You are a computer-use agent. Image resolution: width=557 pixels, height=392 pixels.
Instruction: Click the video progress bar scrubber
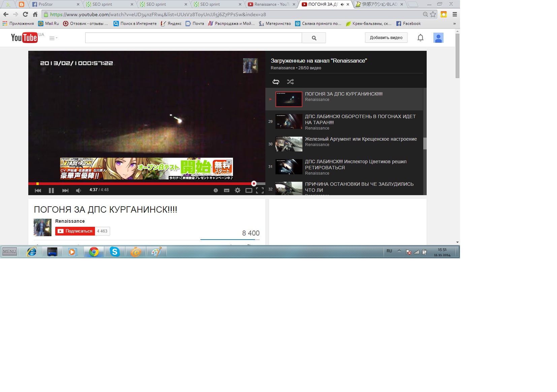(x=254, y=183)
